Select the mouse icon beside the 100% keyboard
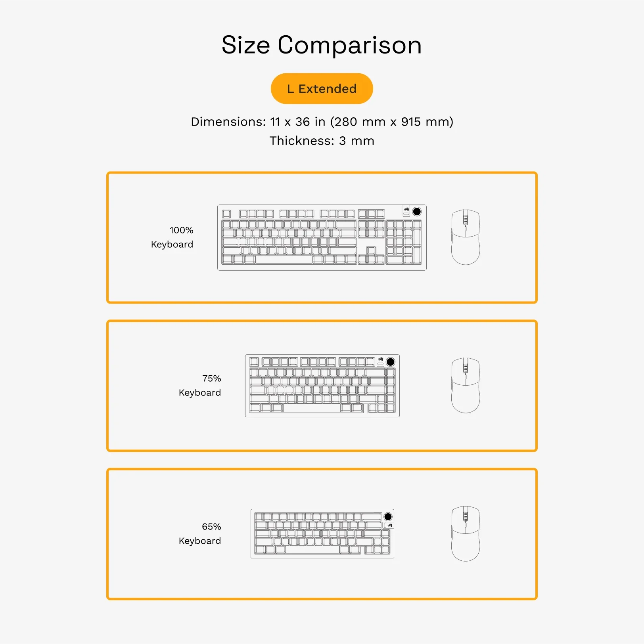This screenshot has width=644, height=644. click(x=466, y=237)
